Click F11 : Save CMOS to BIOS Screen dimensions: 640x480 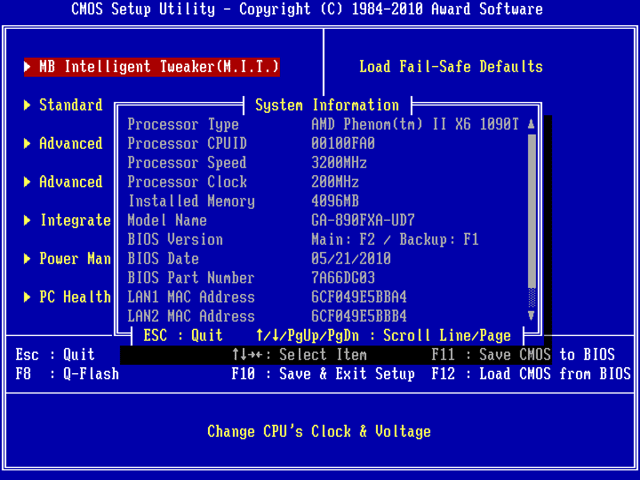[x=523, y=355]
